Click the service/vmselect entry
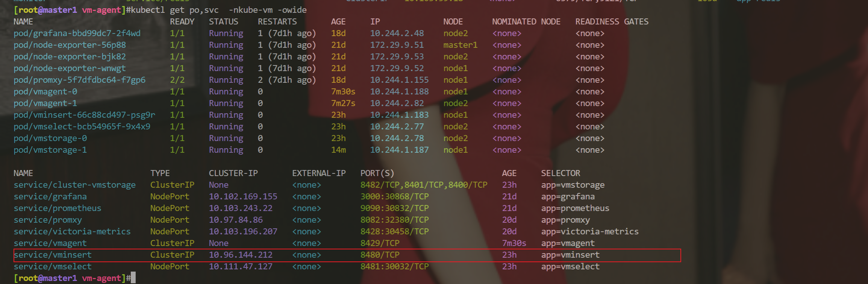This screenshot has width=868, height=284. 53,267
